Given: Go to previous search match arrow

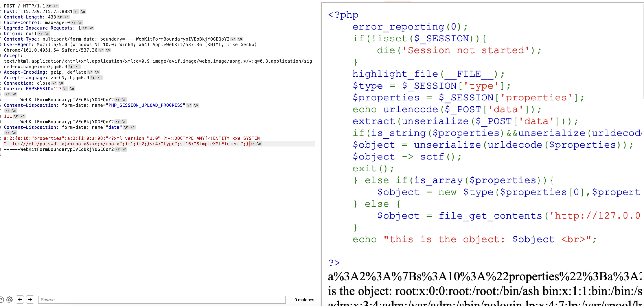Looking at the screenshot, I should click(x=20, y=300).
